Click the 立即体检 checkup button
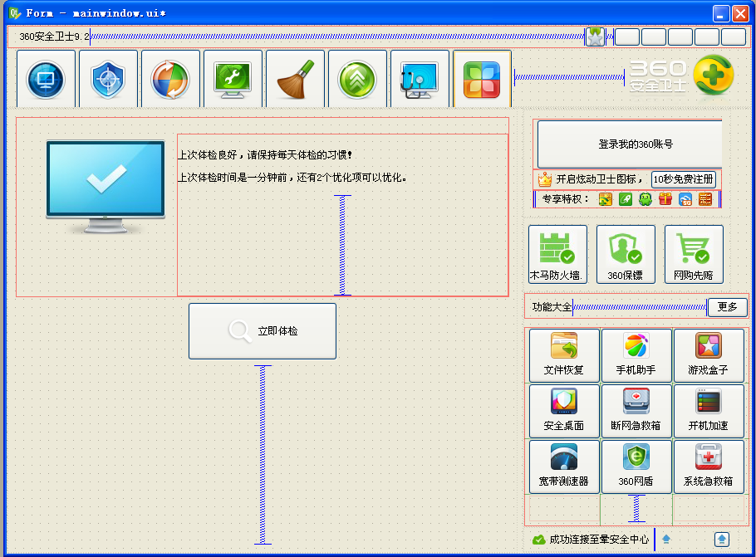The height and width of the screenshot is (557, 756). pos(263,331)
